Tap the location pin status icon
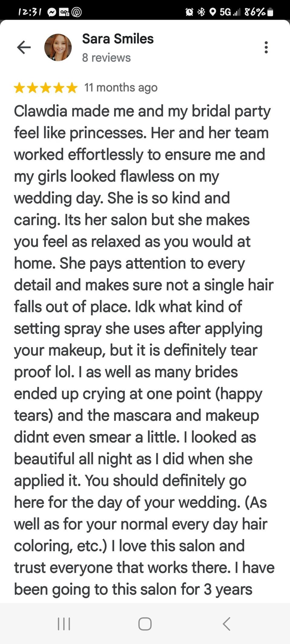 click(213, 12)
